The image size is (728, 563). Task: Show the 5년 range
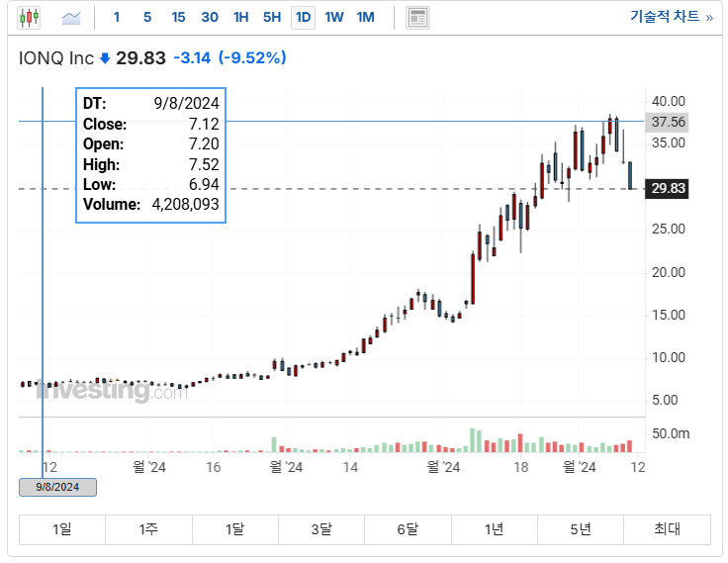coord(581,529)
